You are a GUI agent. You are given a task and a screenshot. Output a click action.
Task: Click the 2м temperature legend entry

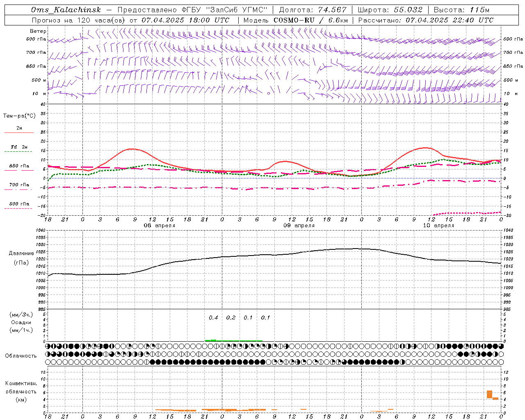(19, 130)
